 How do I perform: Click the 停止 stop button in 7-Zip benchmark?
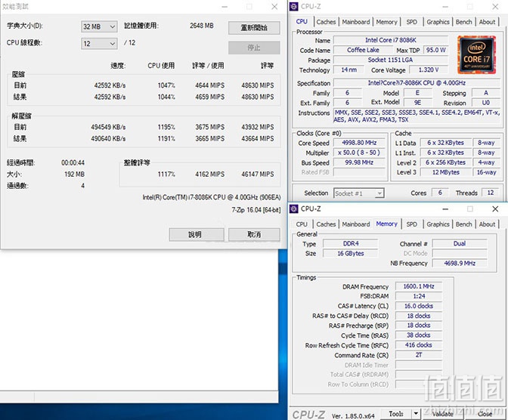[x=254, y=48]
